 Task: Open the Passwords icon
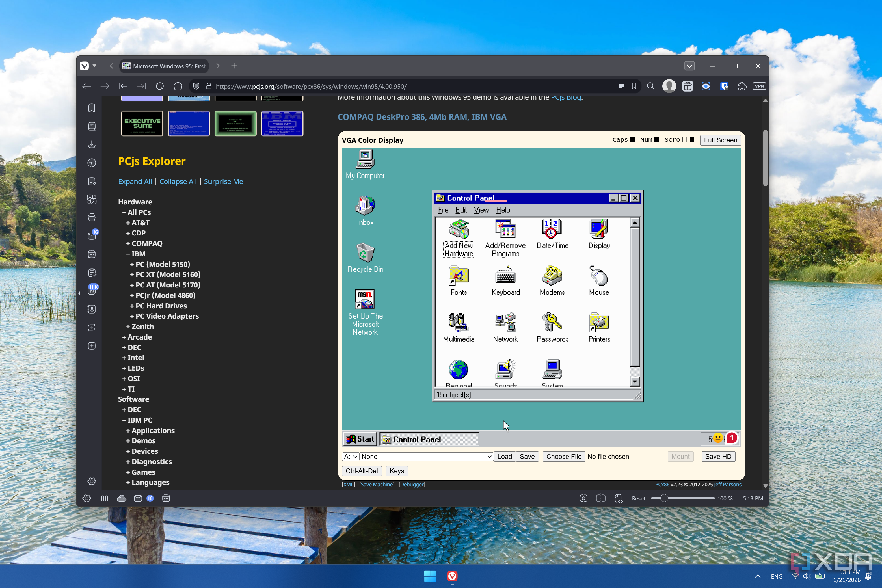552,328
